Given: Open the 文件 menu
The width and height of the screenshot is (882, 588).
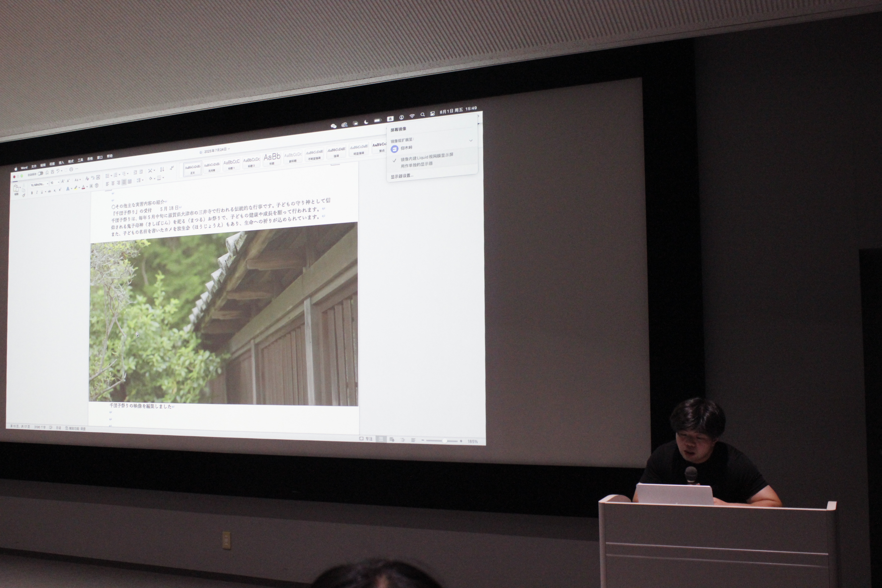Looking at the screenshot, I should coord(34,166).
